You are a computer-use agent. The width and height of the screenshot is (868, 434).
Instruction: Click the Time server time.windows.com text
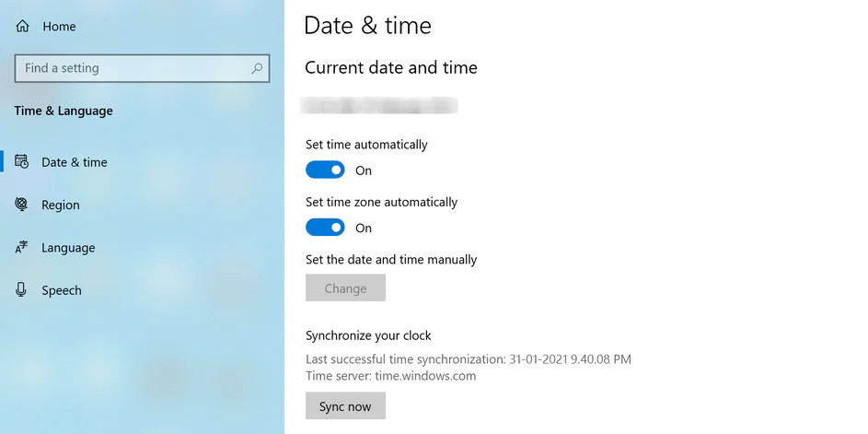tap(391, 376)
